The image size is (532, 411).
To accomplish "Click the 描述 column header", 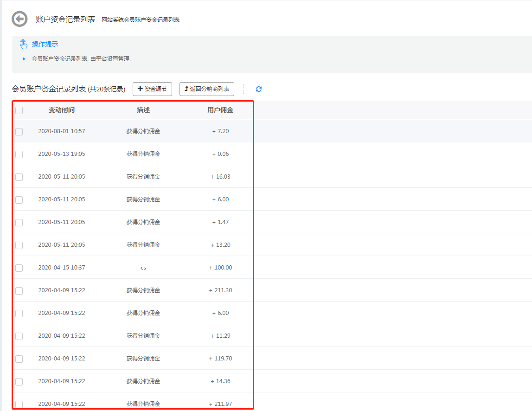I will [143, 110].
